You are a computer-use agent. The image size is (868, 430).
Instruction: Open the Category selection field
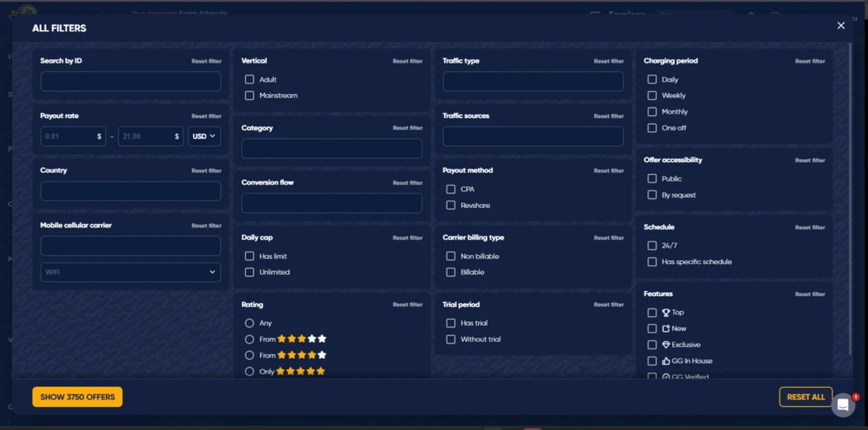(331, 148)
